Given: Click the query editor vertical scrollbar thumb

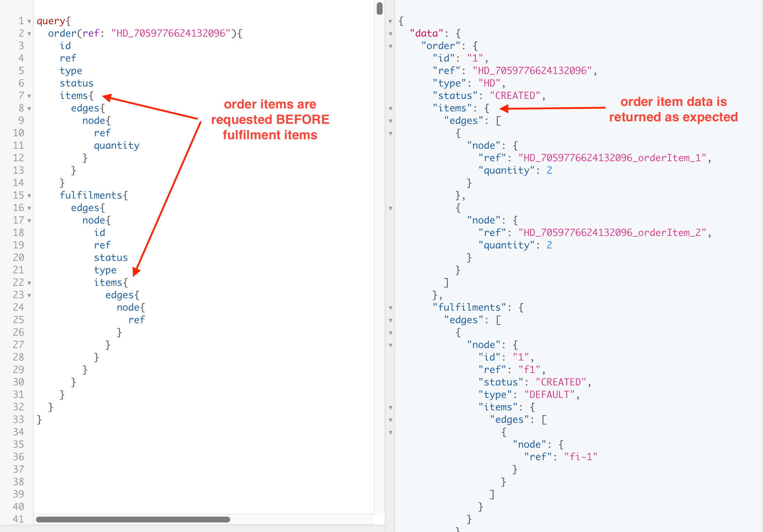Looking at the screenshot, I should [x=379, y=8].
